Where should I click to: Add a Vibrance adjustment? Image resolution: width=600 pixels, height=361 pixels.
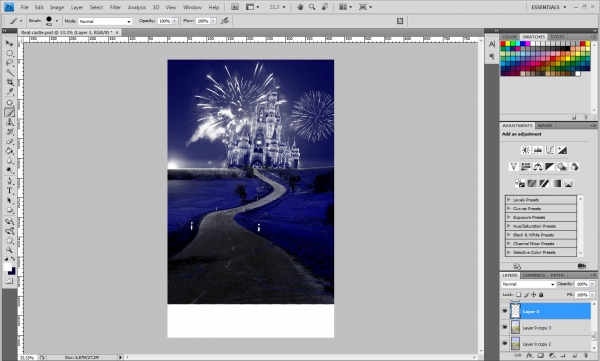(514, 167)
